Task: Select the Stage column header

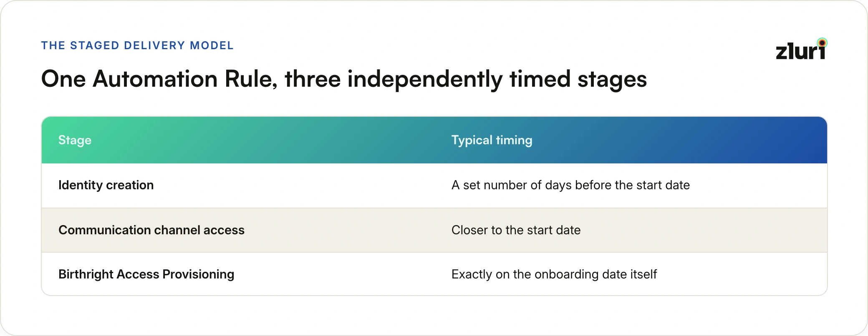Action: pos(75,140)
